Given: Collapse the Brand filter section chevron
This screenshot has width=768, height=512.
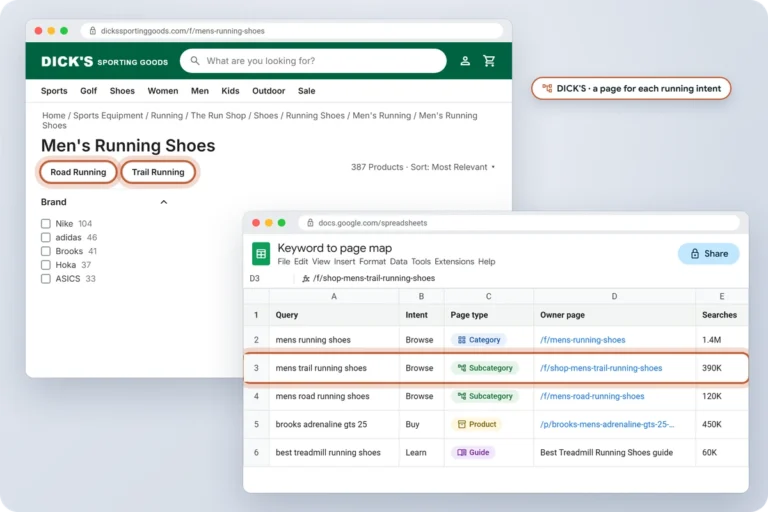Looking at the screenshot, I should pos(164,202).
